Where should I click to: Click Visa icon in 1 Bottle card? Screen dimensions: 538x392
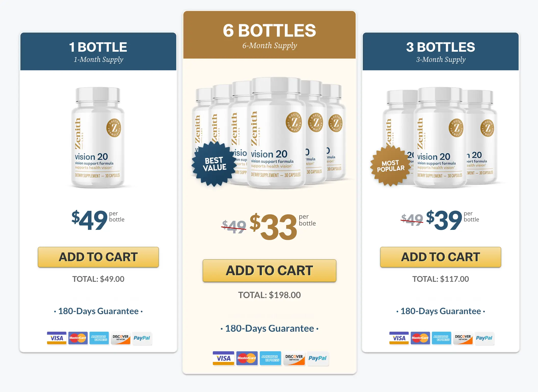tap(57, 338)
